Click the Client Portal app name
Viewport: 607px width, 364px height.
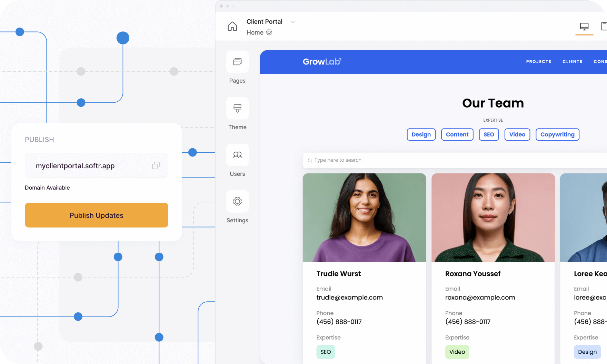pyautogui.click(x=264, y=22)
